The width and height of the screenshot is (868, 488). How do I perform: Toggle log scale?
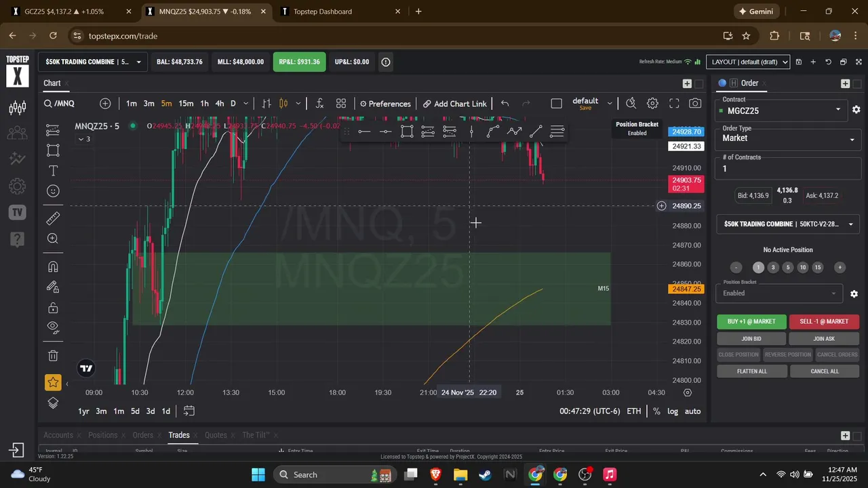point(673,411)
